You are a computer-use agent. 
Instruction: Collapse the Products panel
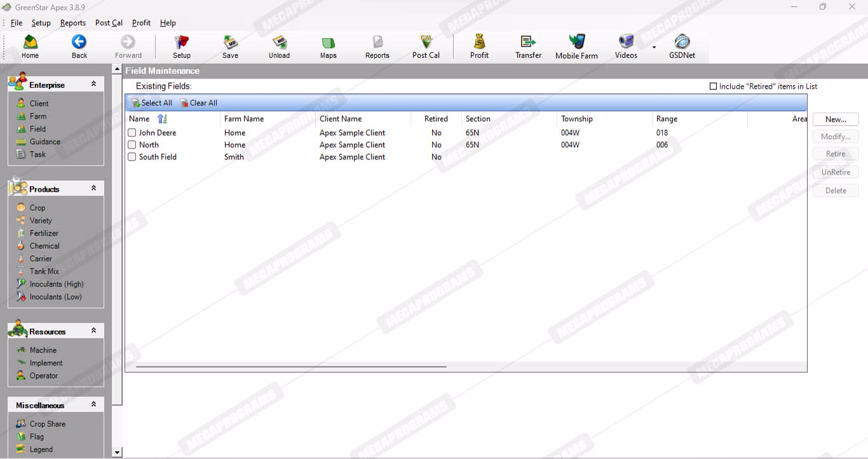tap(93, 189)
